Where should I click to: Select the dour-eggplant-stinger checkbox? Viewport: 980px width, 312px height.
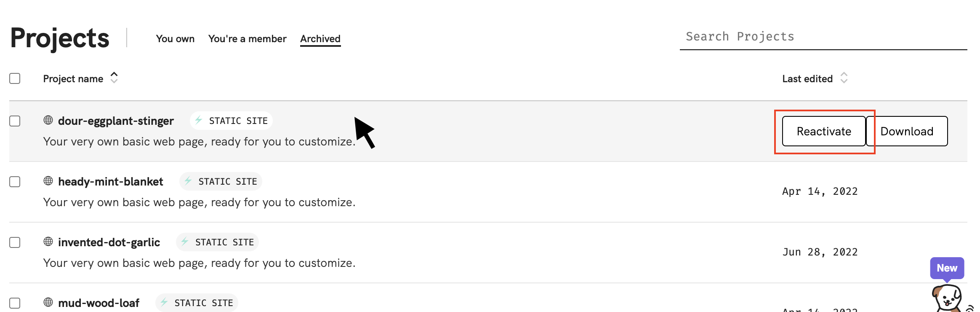[x=15, y=121]
